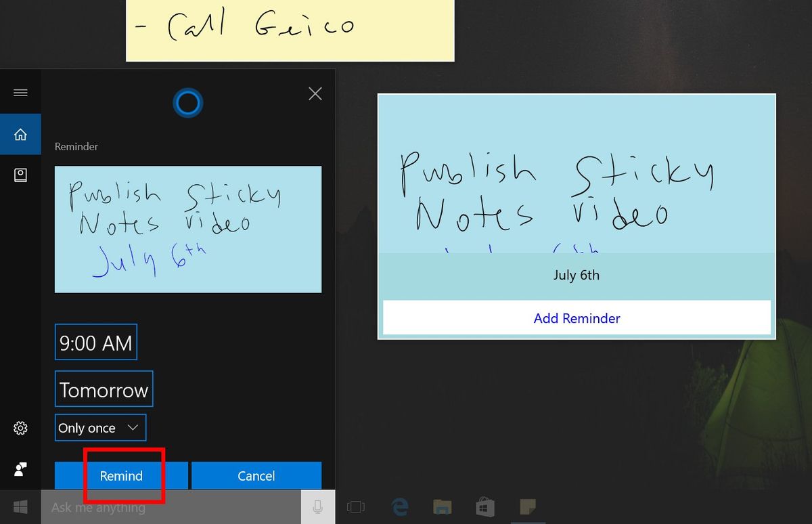Image resolution: width=812 pixels, height=524 pixels.
Task: Click the Windows Start button
Action: coord(20,506)
